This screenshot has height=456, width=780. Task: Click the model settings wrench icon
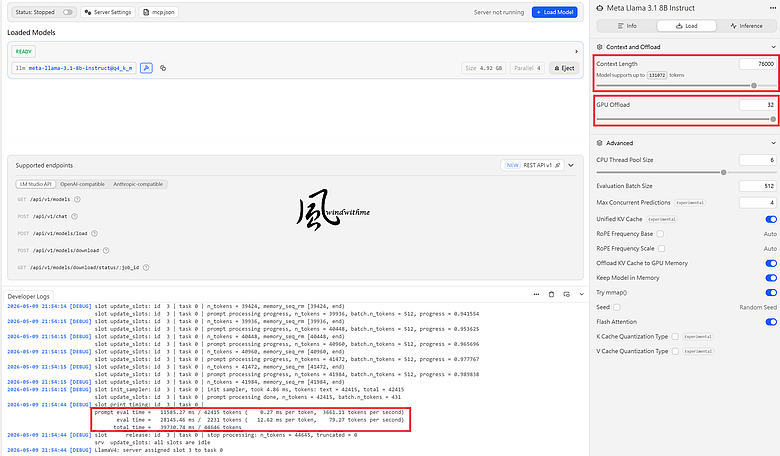point(146,68)
